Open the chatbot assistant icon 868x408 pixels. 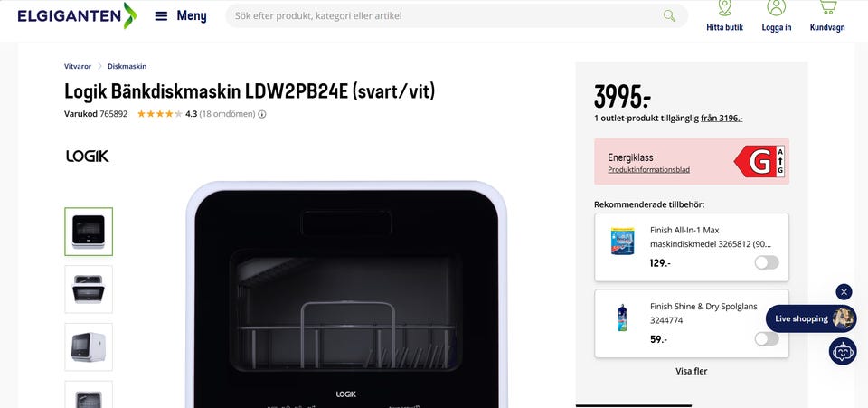[x=843, y=351]
